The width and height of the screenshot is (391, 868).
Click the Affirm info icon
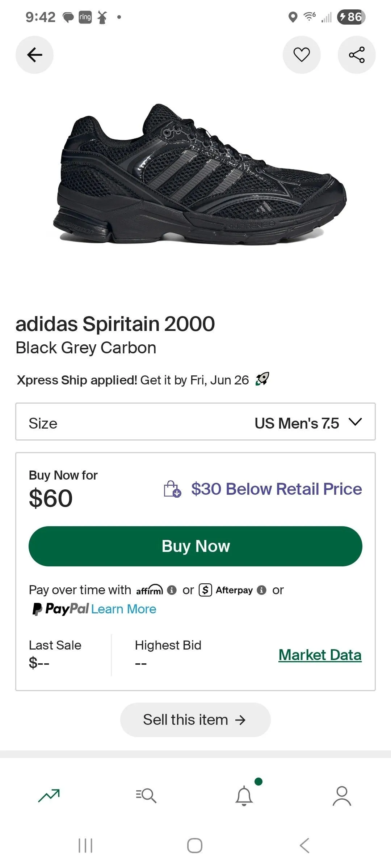[x=172, y=590]
